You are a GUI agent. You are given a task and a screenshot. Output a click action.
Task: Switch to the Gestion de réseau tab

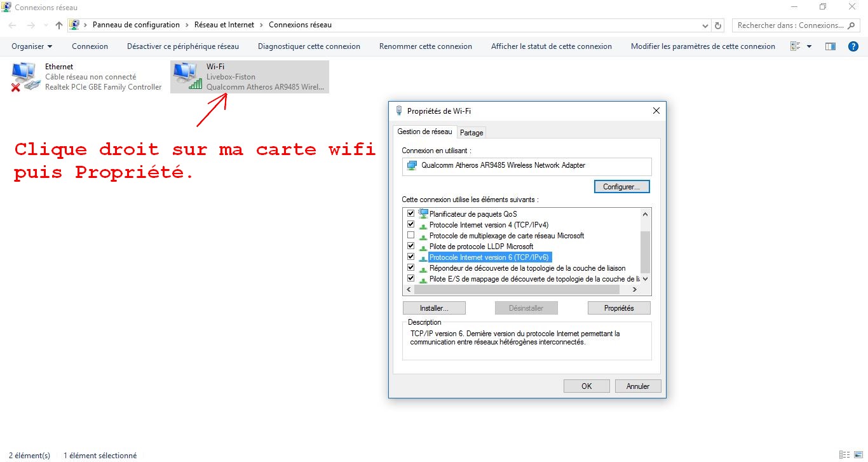(x=424, y=132)
